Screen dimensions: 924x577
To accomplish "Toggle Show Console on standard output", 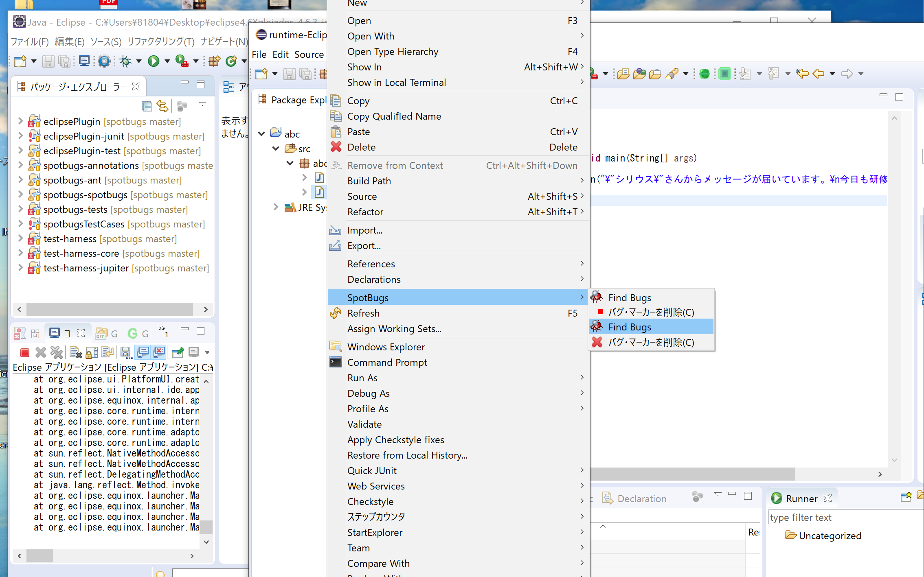I will pos(143,352).
